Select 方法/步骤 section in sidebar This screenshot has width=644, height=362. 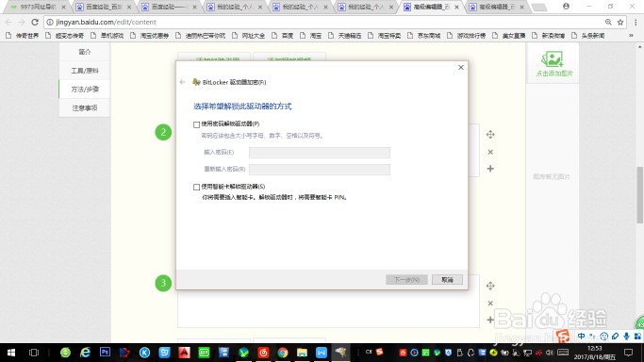click(85, 89)
